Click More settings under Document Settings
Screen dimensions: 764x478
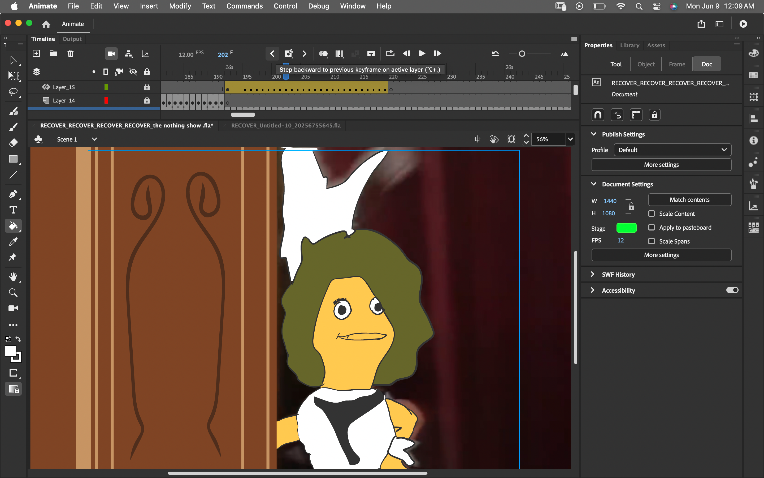click(x=661, y=255)
